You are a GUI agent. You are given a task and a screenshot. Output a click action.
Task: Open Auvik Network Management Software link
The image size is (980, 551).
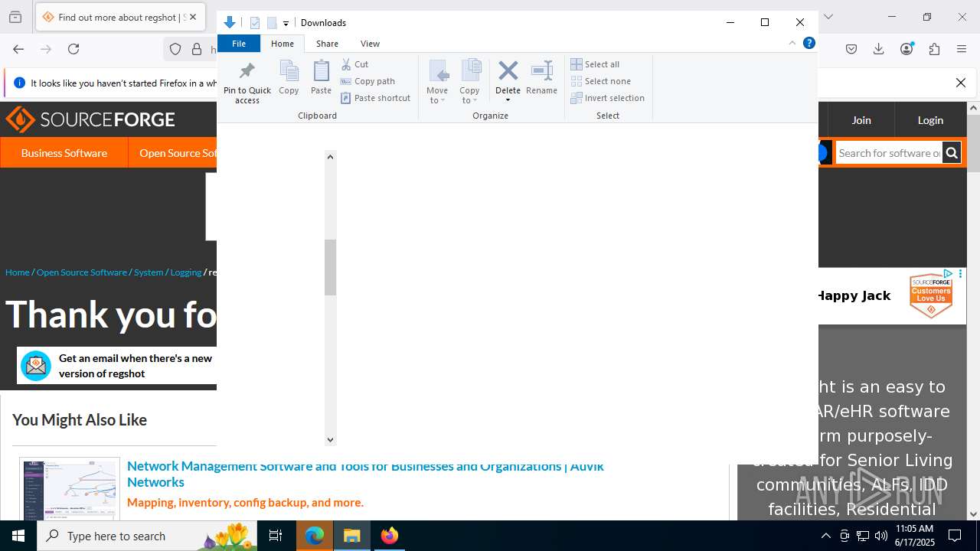[x=365, y=474]
